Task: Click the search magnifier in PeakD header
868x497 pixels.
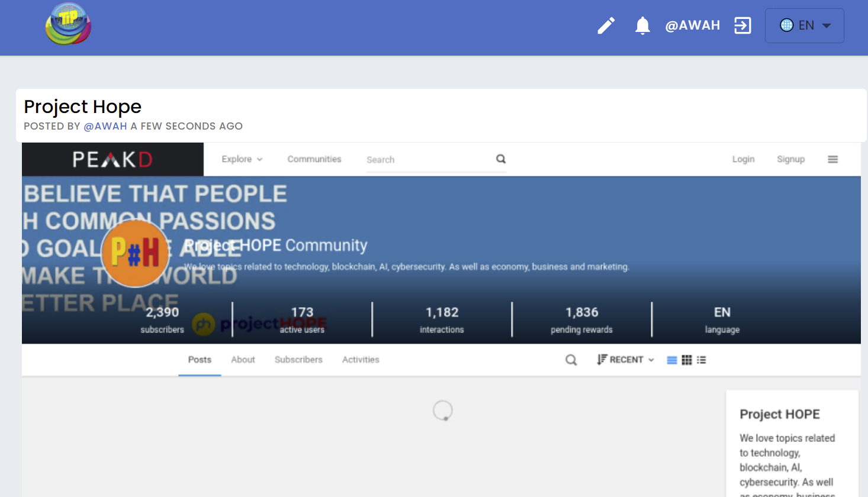Action: pyautogui.click(x=501, y=159)
